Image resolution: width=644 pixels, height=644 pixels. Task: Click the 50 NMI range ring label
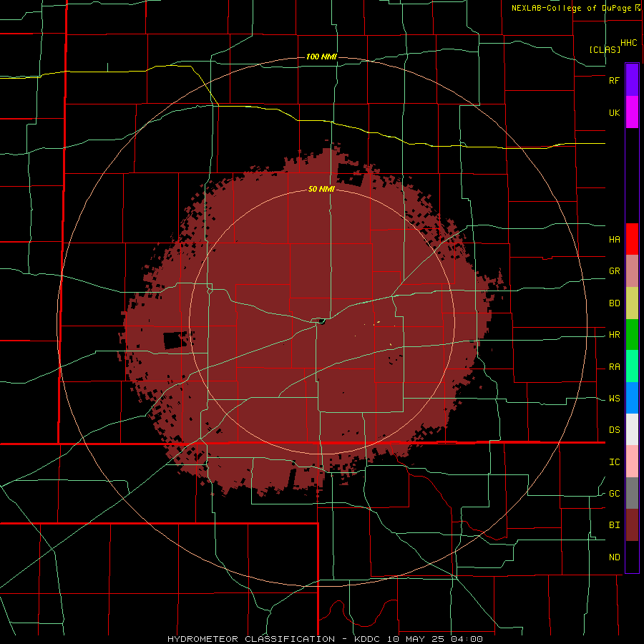pyautogui.click(x=321, y=190)
